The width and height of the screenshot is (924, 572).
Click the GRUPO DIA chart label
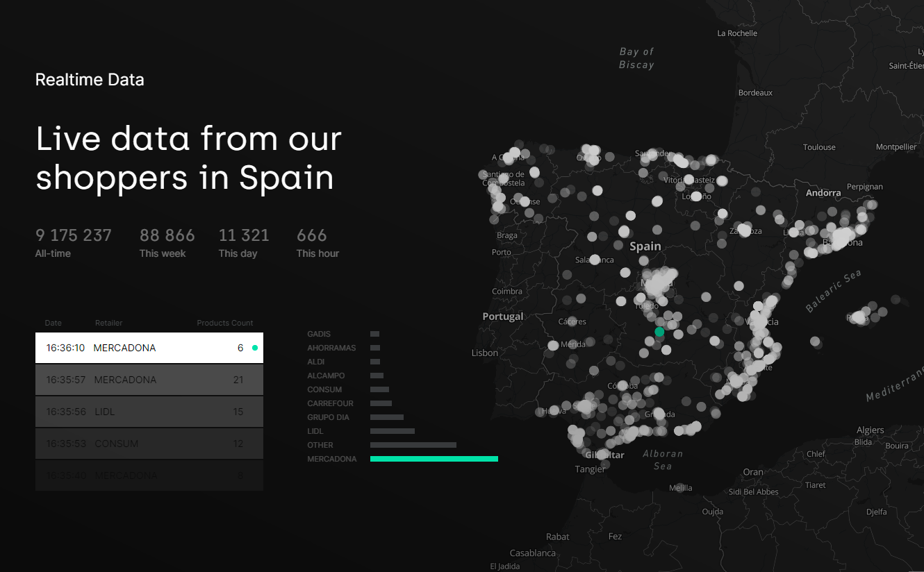coord(329,417)
